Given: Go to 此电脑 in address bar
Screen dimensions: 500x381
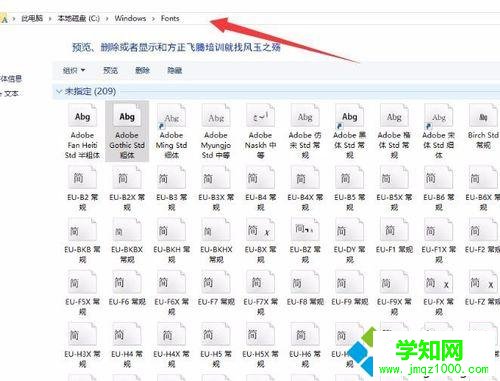Looking at the screenshot, I should [32, 18].
